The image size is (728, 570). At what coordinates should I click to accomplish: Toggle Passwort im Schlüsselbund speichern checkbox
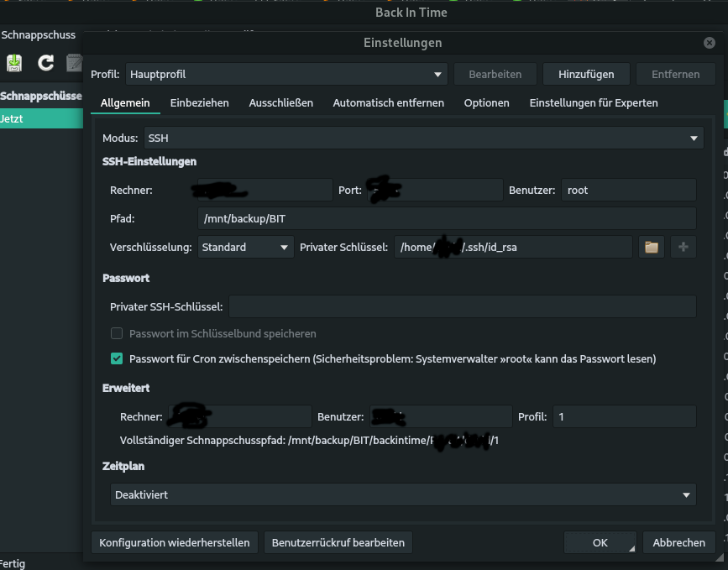click(x=117, y=334)
